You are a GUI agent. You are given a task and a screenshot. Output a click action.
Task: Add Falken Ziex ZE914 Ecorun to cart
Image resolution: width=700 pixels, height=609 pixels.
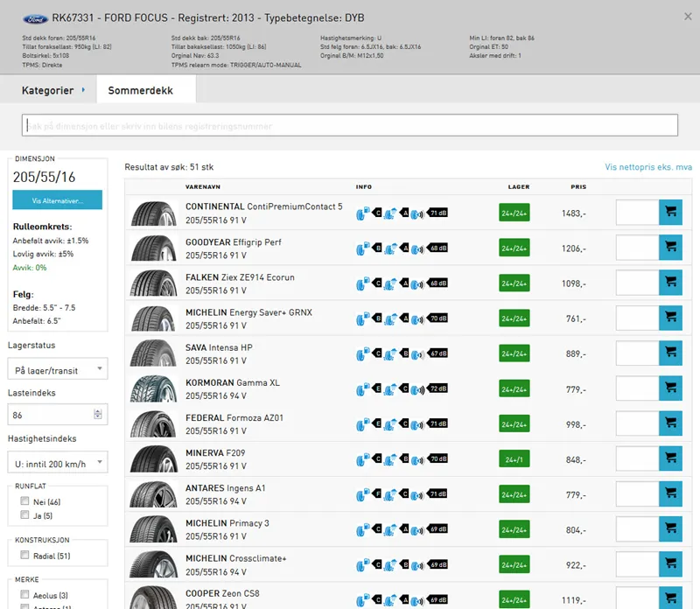(x=670, y=283)
